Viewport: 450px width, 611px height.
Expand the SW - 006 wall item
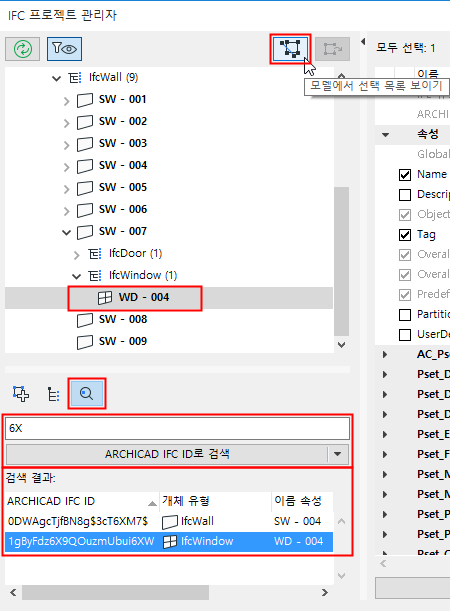66,211
